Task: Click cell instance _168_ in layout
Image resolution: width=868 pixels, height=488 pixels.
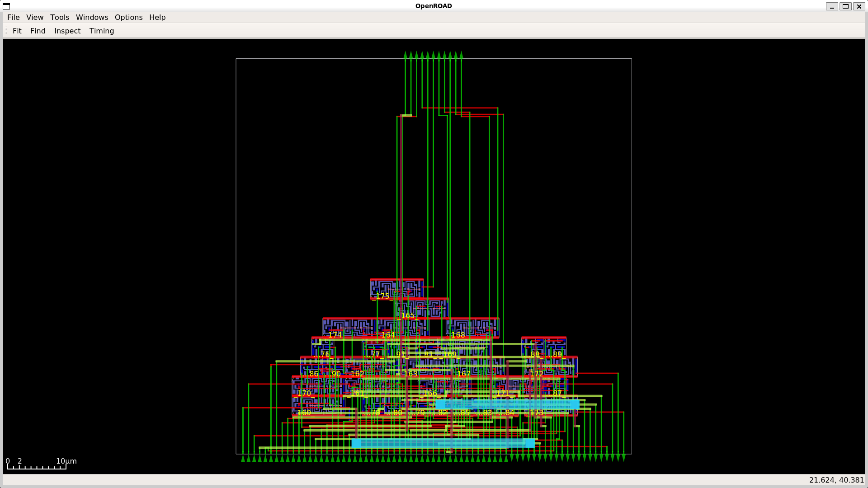Action: pos(472,327)
